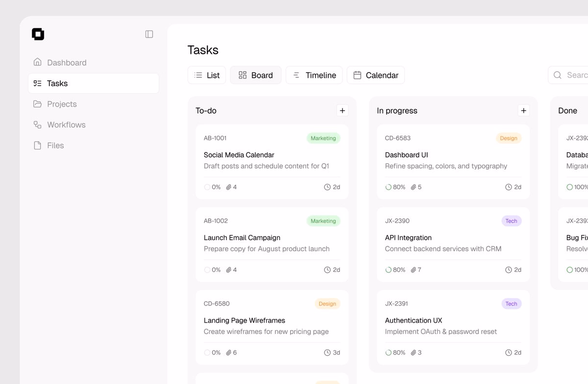Image resolution: width=588 pixels, height=384 pixels.
Task: Open the API Integration task title
Action: pyautogui.click(x=408, y=238)
